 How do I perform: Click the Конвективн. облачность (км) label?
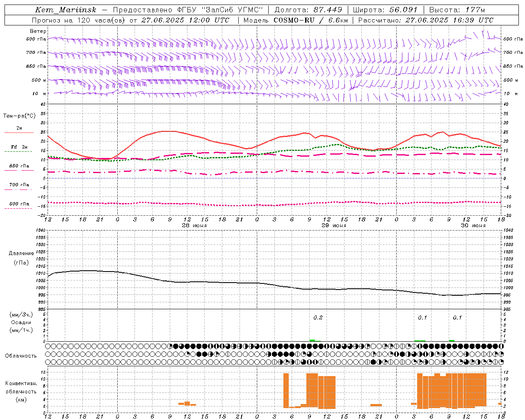click(21, 391)
